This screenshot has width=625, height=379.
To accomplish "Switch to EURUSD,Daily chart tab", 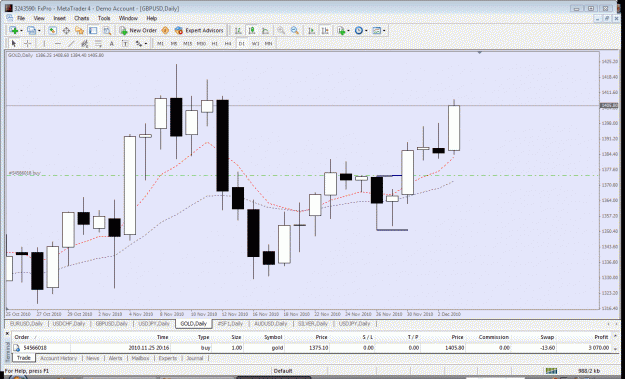I will pyautogui.click(x=26, y=324).
